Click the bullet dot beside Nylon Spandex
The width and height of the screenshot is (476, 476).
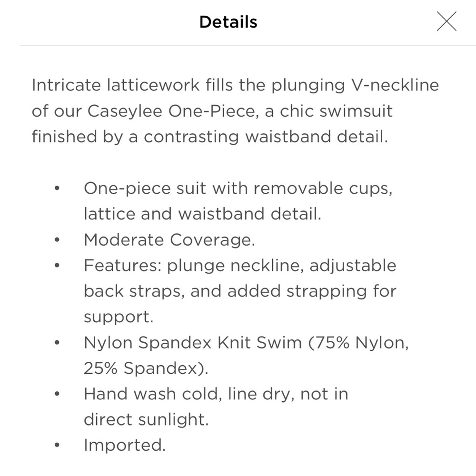click(x=57, y=343)
